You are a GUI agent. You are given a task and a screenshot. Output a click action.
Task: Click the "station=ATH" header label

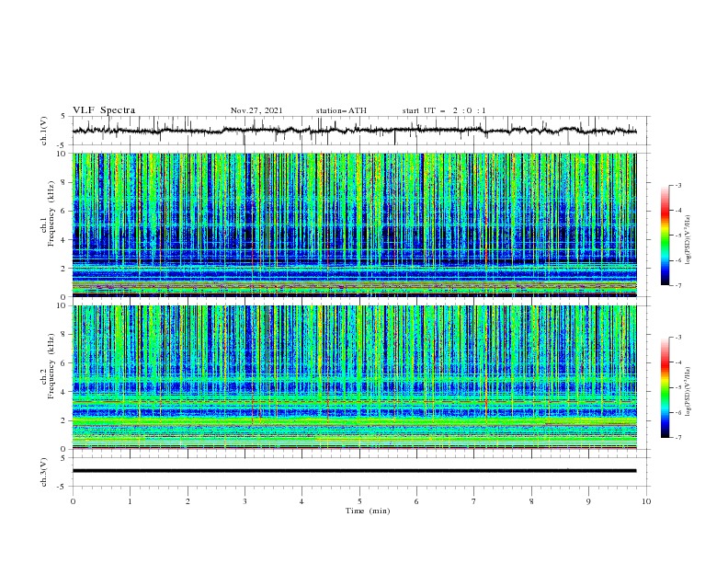pos(341,110)
